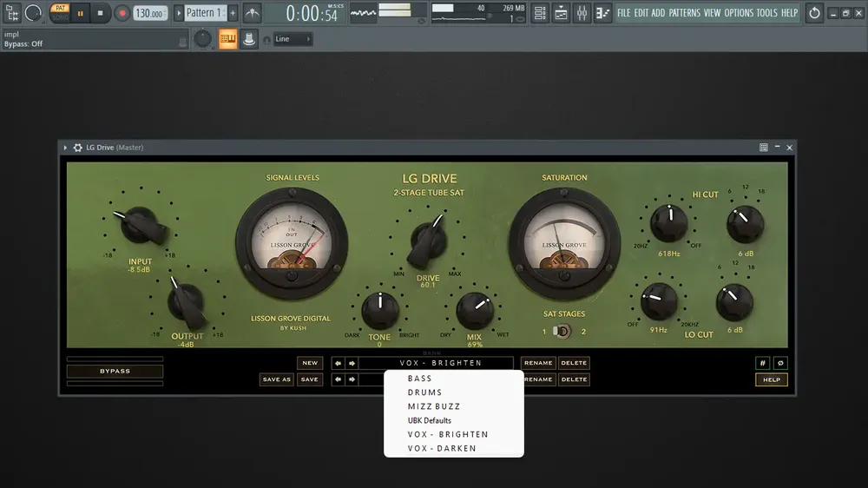Expand LG Drive plugin menu arrow

tap(65, 148)
